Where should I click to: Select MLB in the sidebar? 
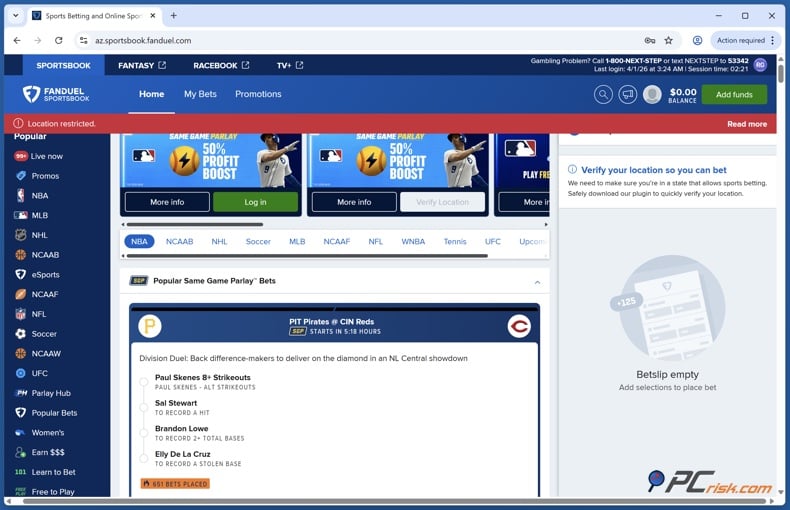click(31, 215)
